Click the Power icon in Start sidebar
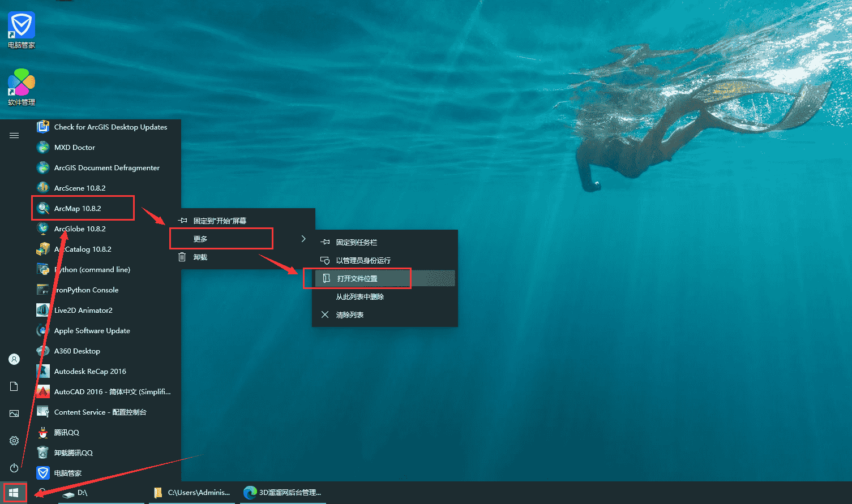The height and width of the screenshot is (504, 852). [14, 468]
